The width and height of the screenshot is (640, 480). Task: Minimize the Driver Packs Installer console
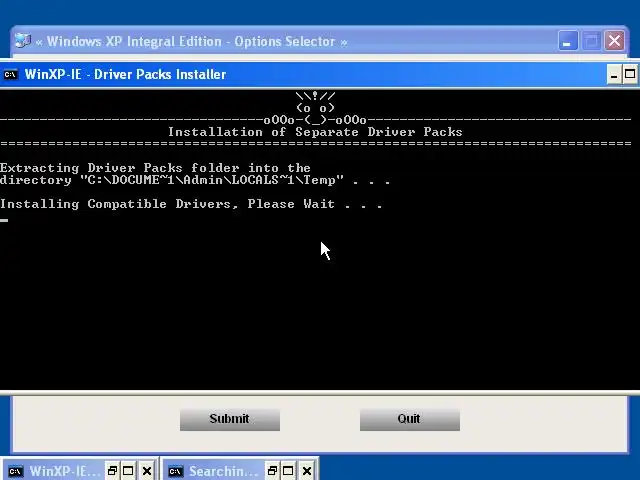[614, 74]
